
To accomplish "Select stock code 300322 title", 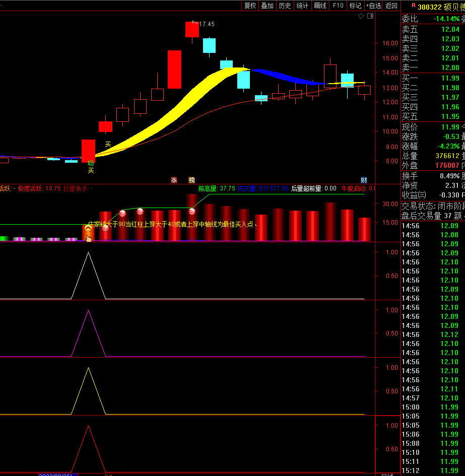I will [x=430, y=7].
